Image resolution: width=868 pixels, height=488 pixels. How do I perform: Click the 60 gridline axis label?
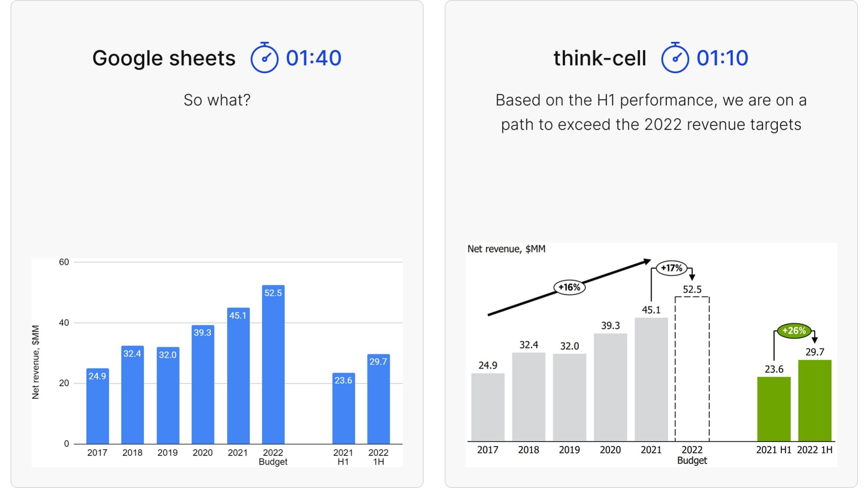[64, 262]
